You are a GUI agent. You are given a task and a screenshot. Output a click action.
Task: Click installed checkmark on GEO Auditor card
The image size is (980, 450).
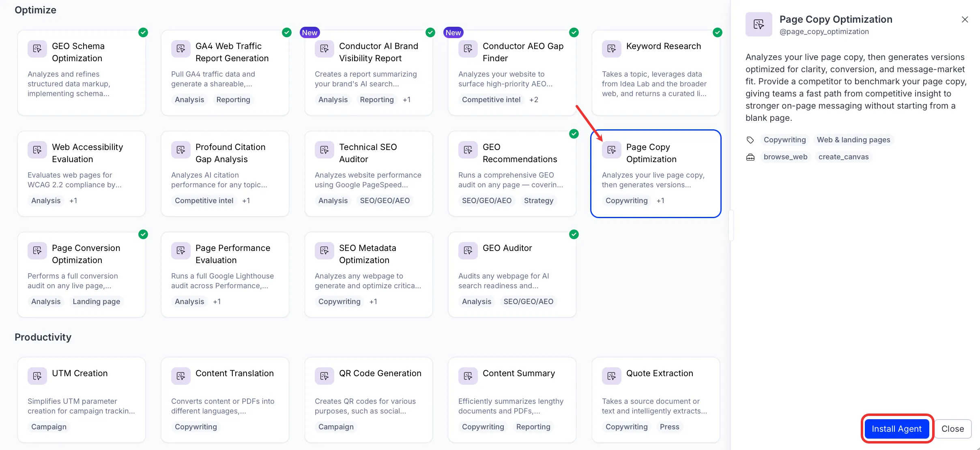(x=574, y=234)
